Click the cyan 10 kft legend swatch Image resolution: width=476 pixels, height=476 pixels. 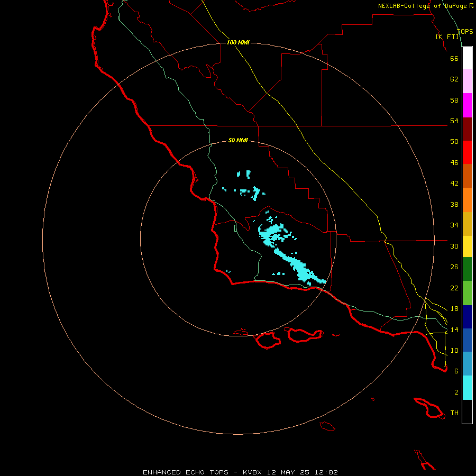(467, 388)
